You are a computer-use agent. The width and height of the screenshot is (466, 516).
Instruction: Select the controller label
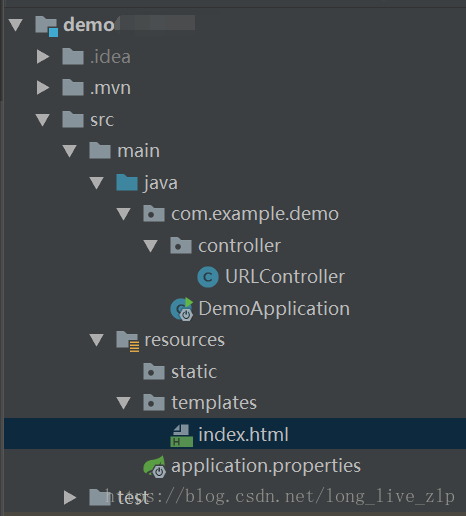tap(240, 246)
